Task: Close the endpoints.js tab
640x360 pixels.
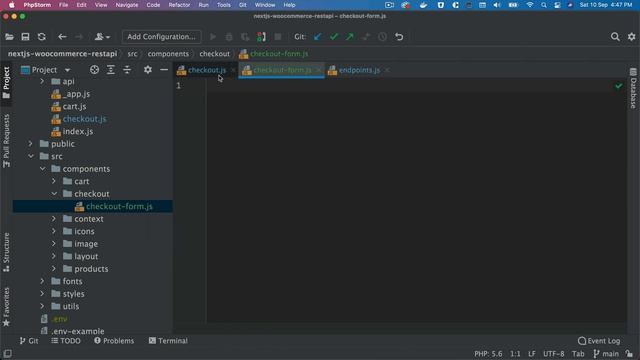Action: pos(387,70)
